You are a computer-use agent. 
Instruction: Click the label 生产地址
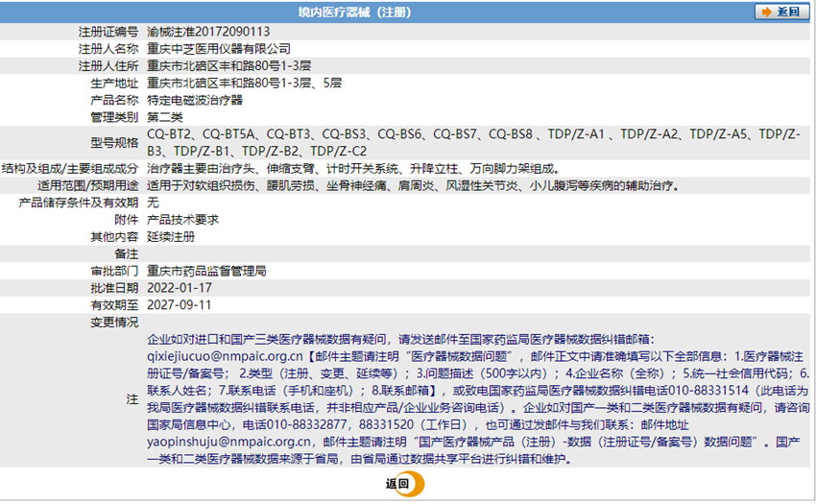(x=114, y=84)
